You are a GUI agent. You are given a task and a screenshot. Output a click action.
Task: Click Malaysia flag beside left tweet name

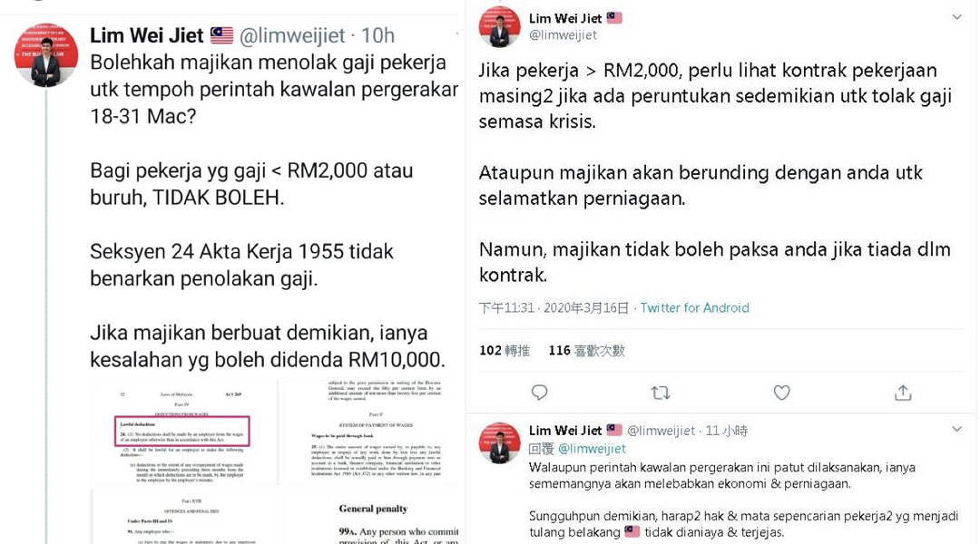(x=221, y=35)
